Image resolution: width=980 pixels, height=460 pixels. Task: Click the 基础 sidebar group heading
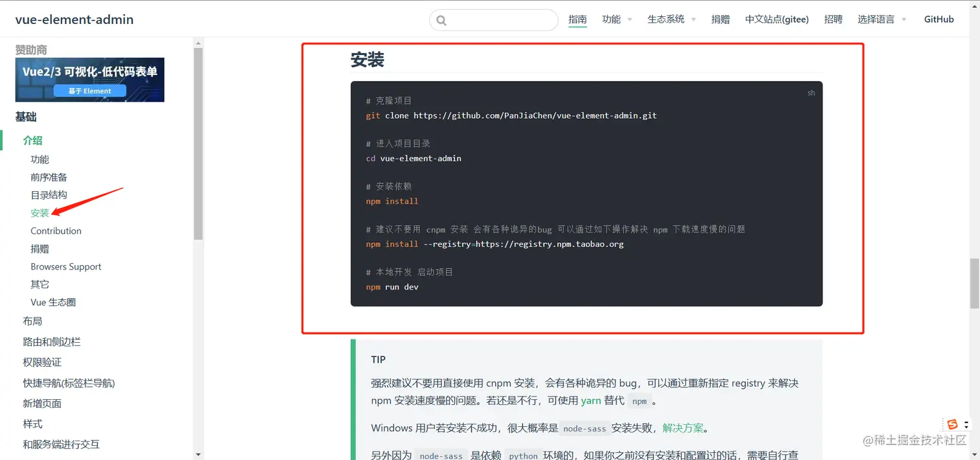(x=26, y=117)
